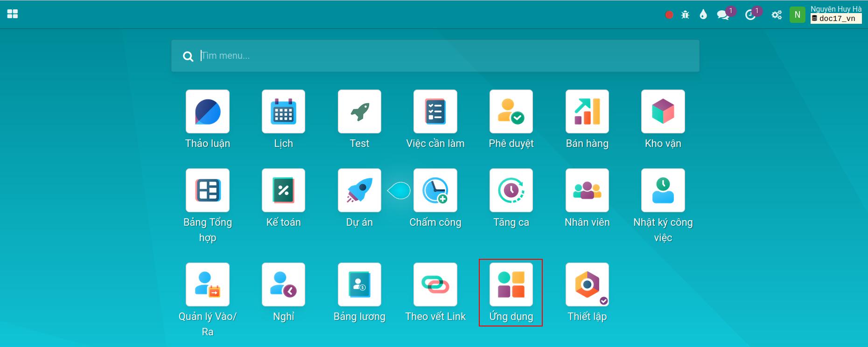
Task: Open the Thiết lập settings app
Action: click(587, 285)
